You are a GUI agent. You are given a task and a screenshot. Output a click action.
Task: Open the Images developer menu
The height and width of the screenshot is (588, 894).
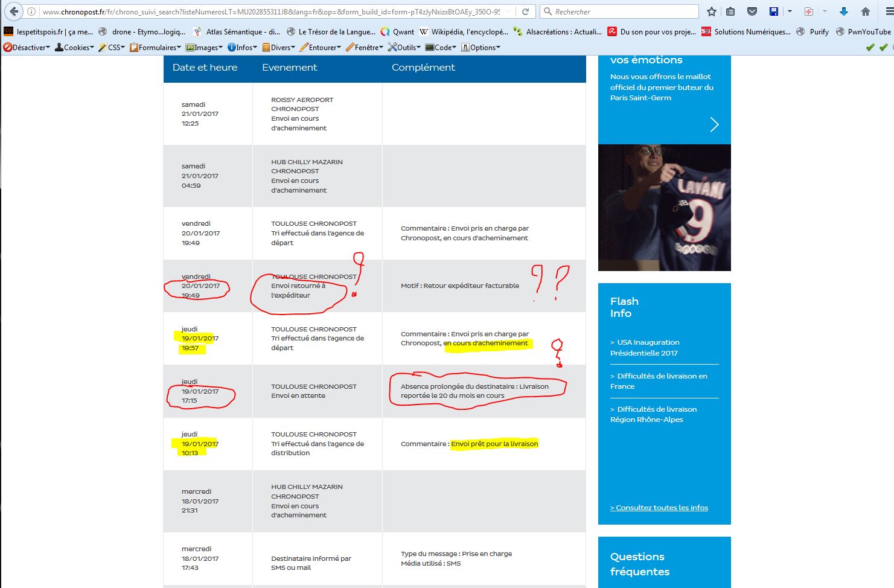tap(204, 48)
